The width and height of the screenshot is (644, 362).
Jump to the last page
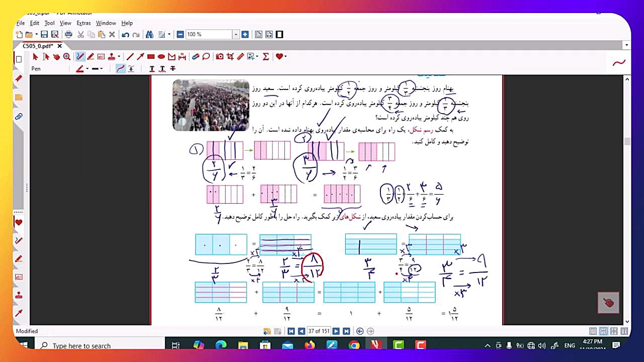click(x=347, y=331)
